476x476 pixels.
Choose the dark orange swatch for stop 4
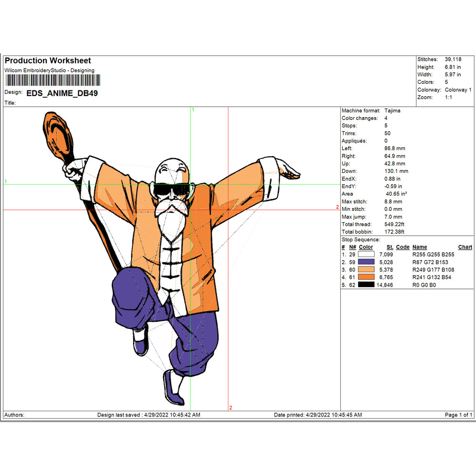pos(367,278)
